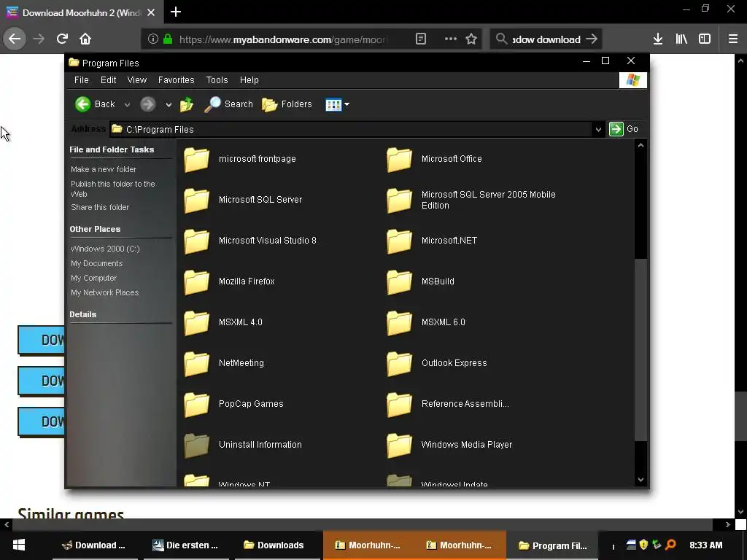The width and height of the screenshot is (747, 560).
Task: Select the MSXML 4.0 folder icon
Action: click(x=197, y=322)
